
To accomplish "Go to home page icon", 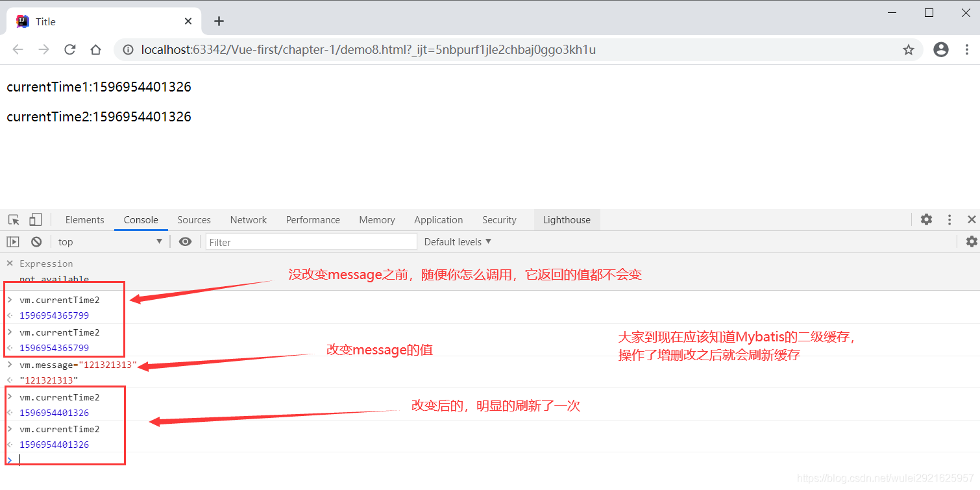I will pyautogui.click(x=95, y=50).
